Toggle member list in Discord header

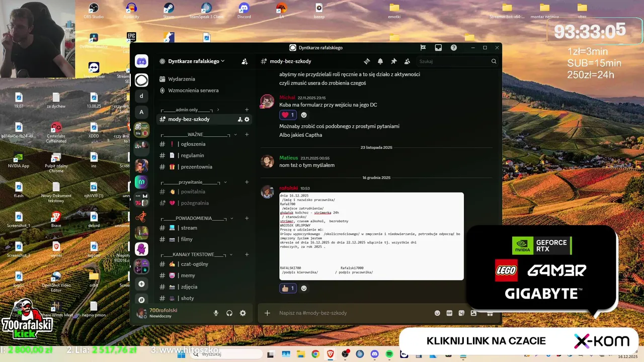coord(407,61)
